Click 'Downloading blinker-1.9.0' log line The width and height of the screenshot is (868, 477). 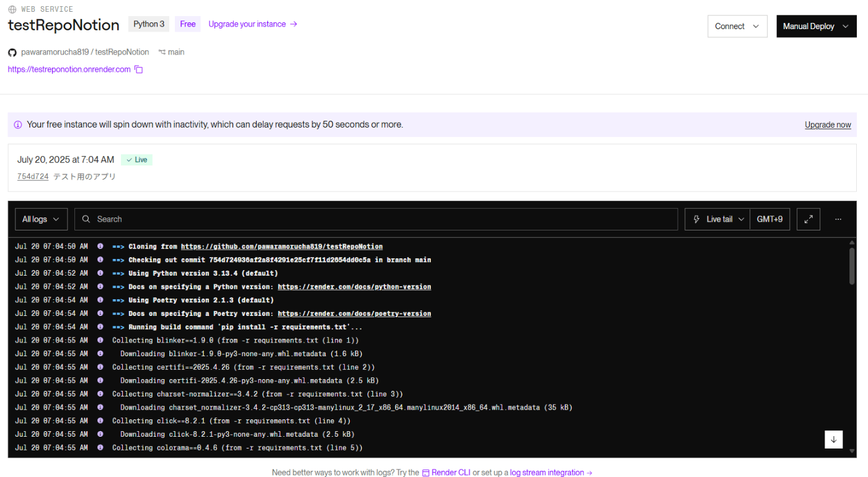click(x=241, y=354)
